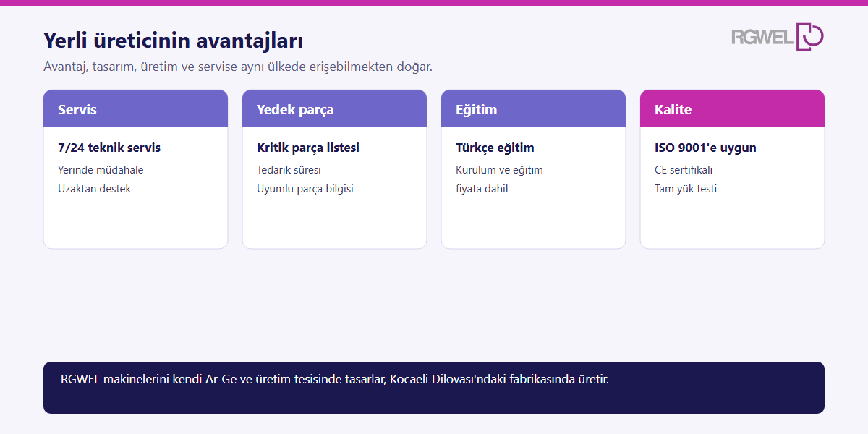The width and height of the screenshot is (868, 434).
Task: Select the 'Kalite' card header
Action: click(732, 109)
